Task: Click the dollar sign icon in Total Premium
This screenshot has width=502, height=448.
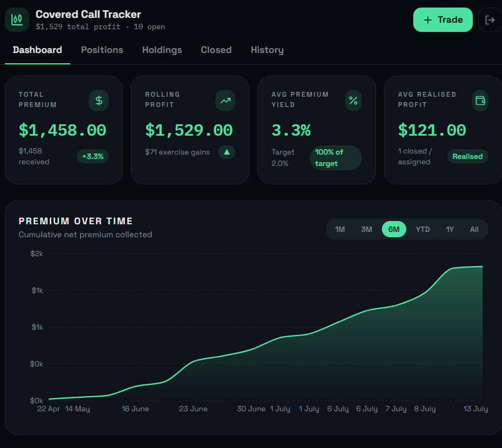Action: pyautogui.click(x=98, y=101)
